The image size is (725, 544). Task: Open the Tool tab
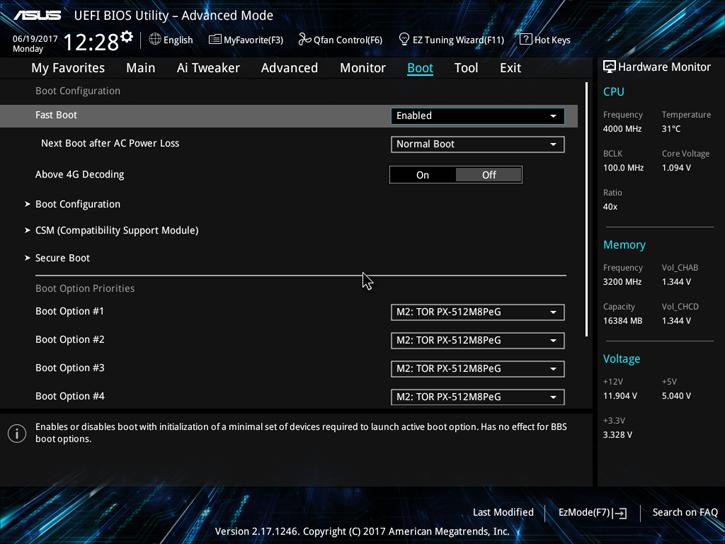(x=466, y=68)
